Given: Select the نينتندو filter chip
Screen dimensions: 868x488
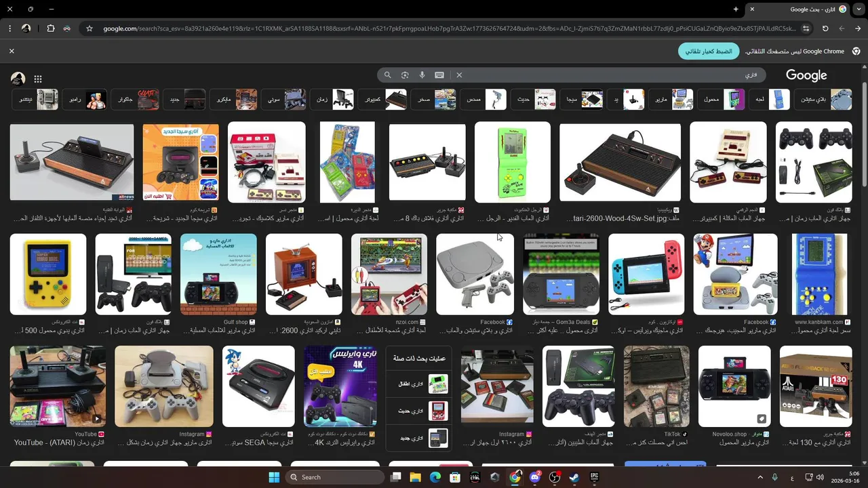Looking at the screenshot, I should coord(35,100).
